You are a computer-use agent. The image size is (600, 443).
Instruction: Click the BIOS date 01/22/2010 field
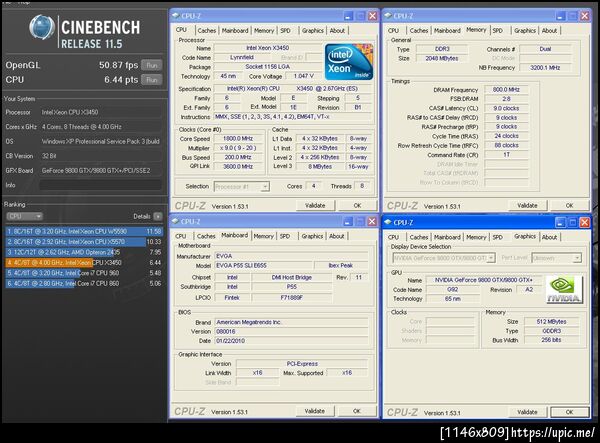pos(291,341)
